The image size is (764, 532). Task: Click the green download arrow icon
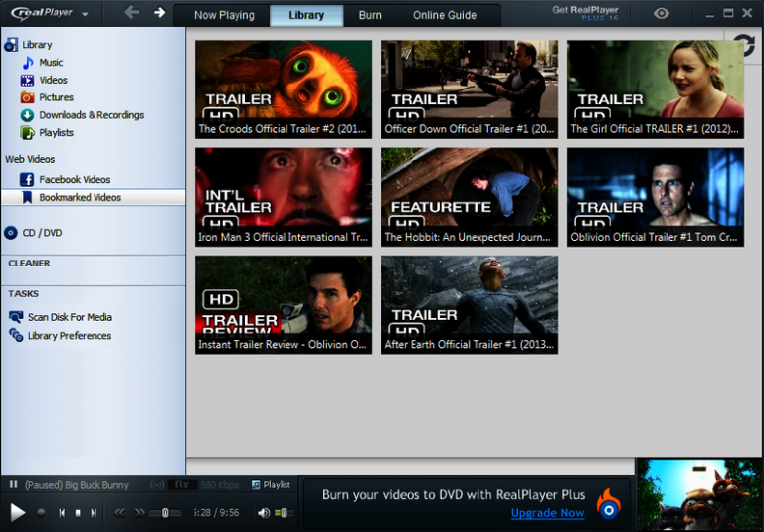point(27,115)
